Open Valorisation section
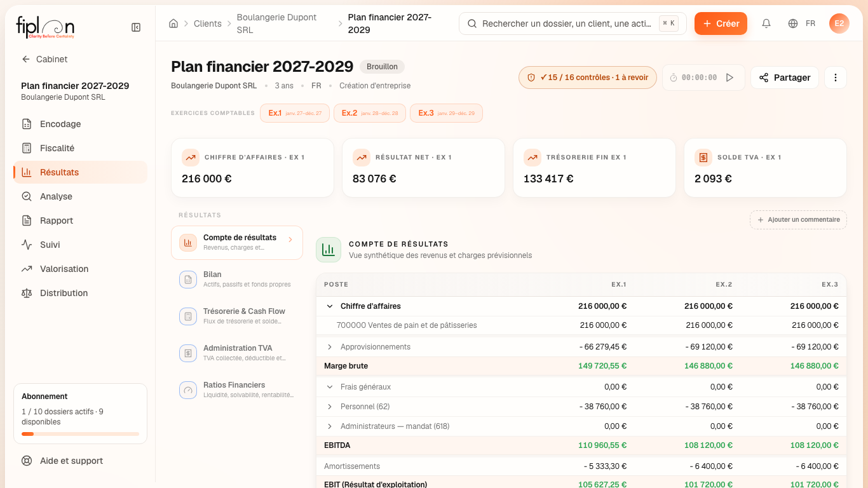 tap(80, 269)
